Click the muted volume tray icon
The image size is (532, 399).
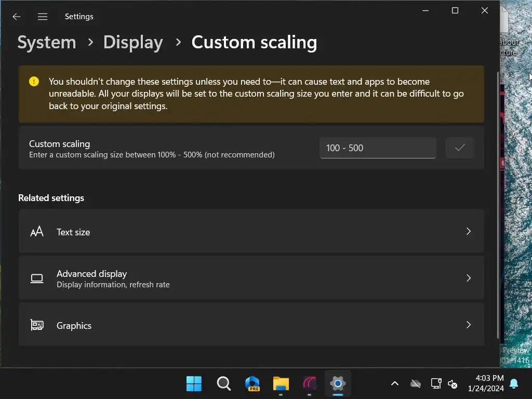(453, 384)
